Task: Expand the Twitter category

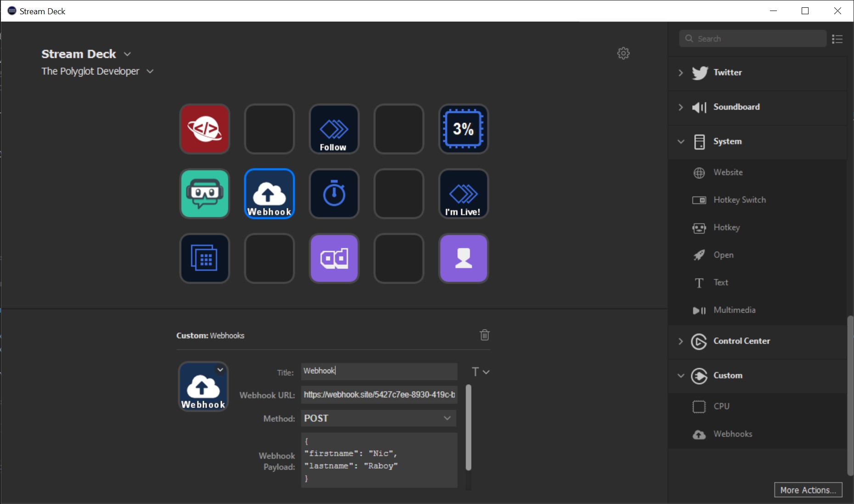Action: [x=681, y=73]
